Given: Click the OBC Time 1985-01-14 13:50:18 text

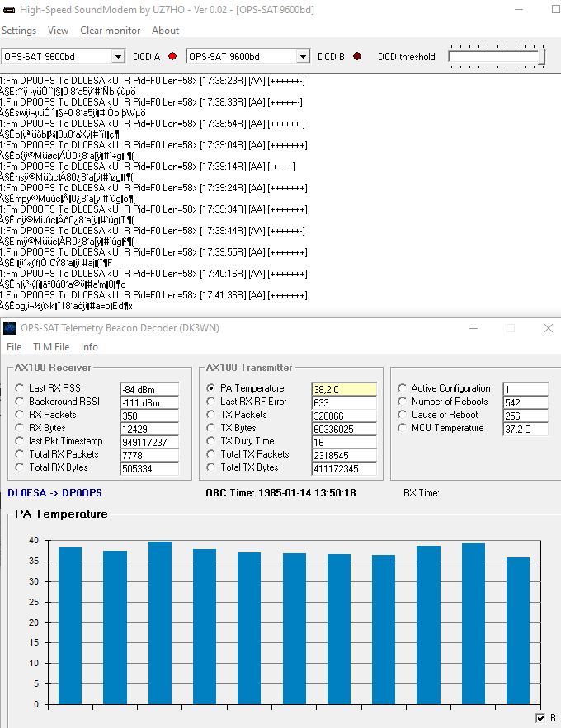Looking at the screenshot, I should [x=280, y=492].
